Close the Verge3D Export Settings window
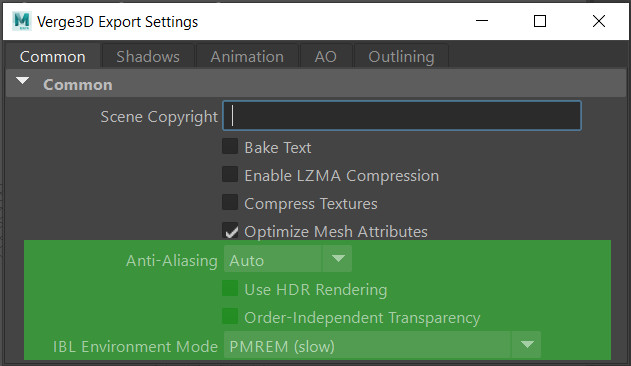This screenshot has width=631, height=366. click(599, 21)
